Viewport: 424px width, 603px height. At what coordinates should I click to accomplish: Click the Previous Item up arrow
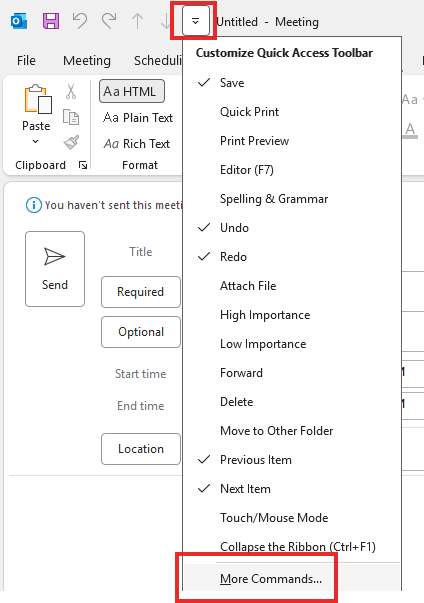pos(138,21)
